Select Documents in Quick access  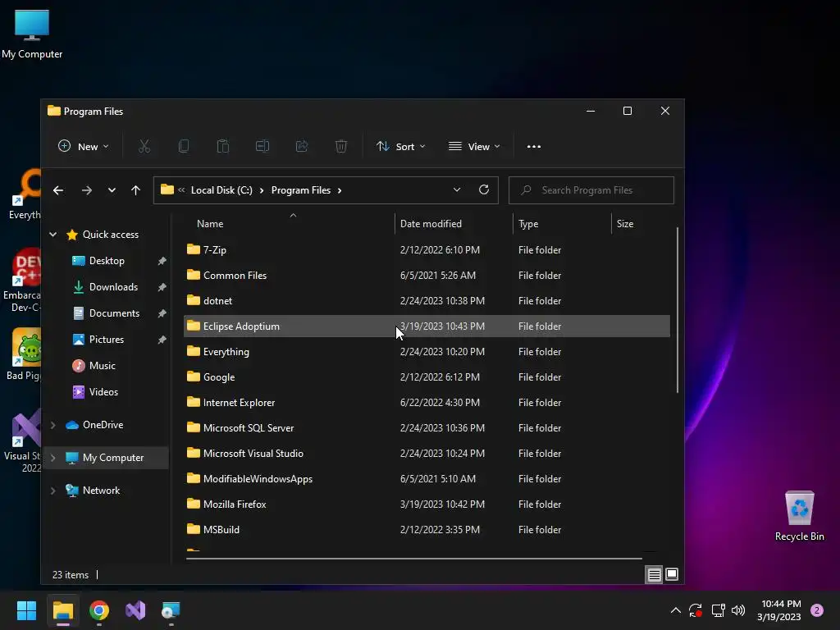114,313
